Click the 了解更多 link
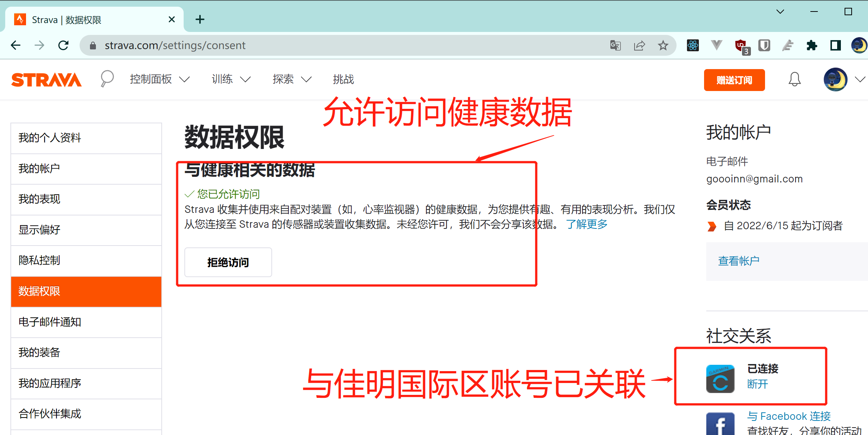Image resolution: width=868 pixels, height=435 pixels. coord(586,224)
